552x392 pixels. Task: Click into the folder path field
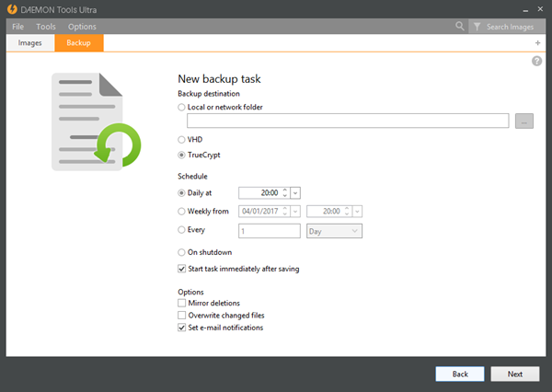[x=348, y=121]
